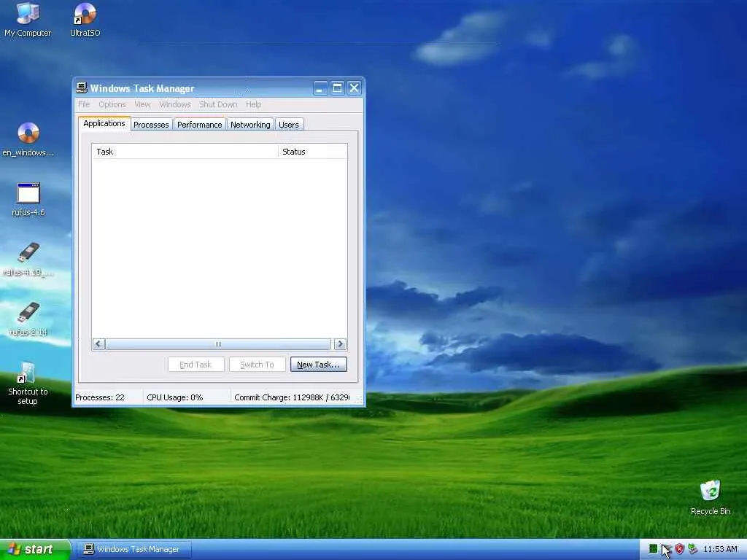Click the task list left scroll arrow

98,344
